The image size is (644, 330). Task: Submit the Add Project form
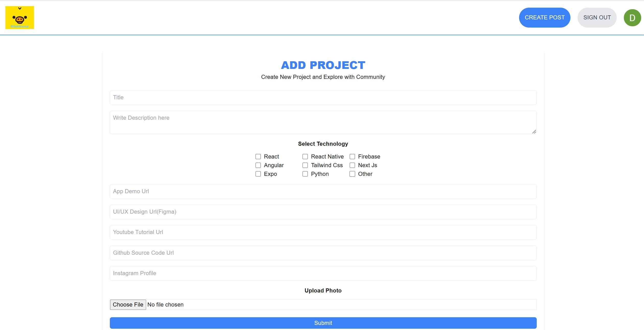[x=323, y=323]
